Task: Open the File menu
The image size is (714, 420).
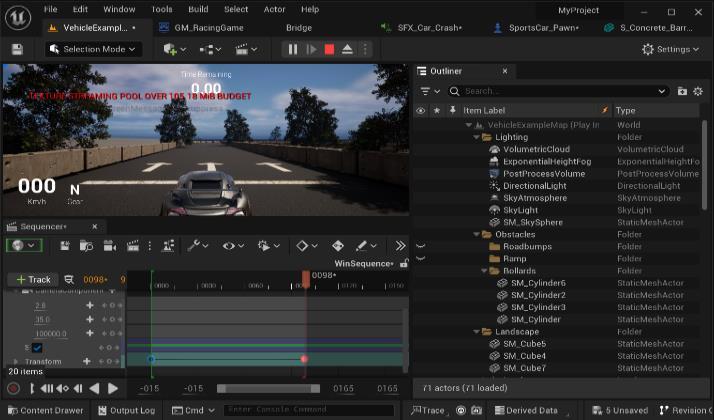Action: [x=51, y=9]
